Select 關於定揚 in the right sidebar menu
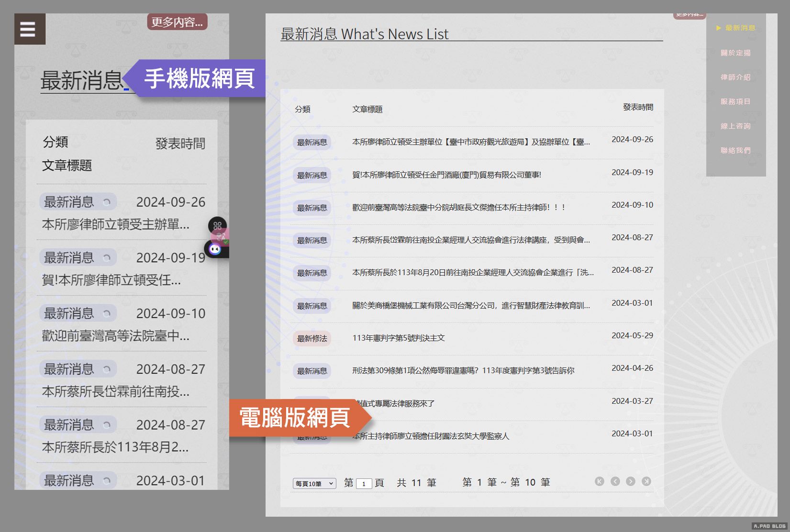The width and height of the screenshot is (790, 532). tap(735, 53)
